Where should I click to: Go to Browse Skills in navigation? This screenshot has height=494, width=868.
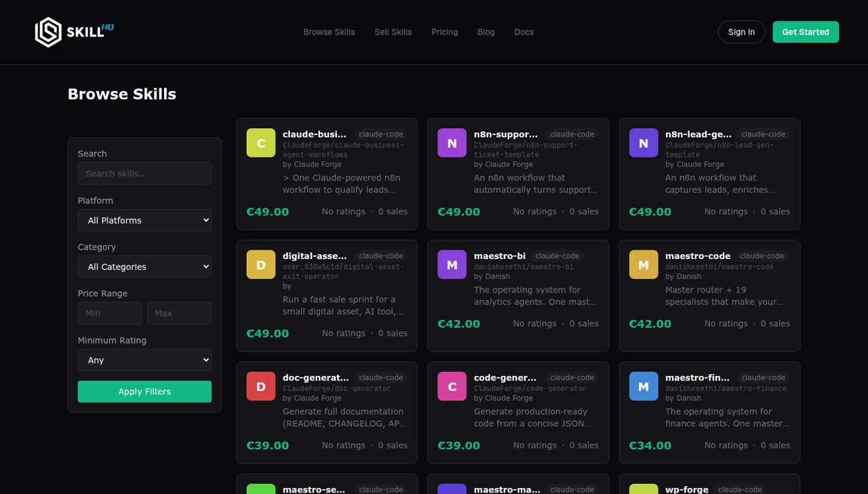[x=329, y=32]
